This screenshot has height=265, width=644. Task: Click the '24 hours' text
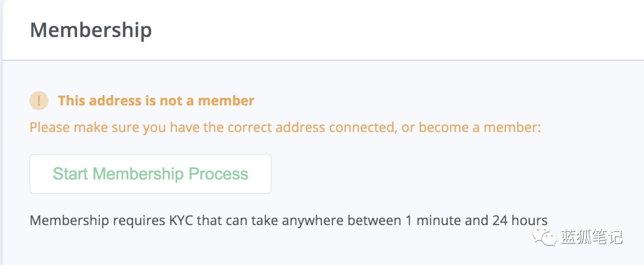click(519, 221)
